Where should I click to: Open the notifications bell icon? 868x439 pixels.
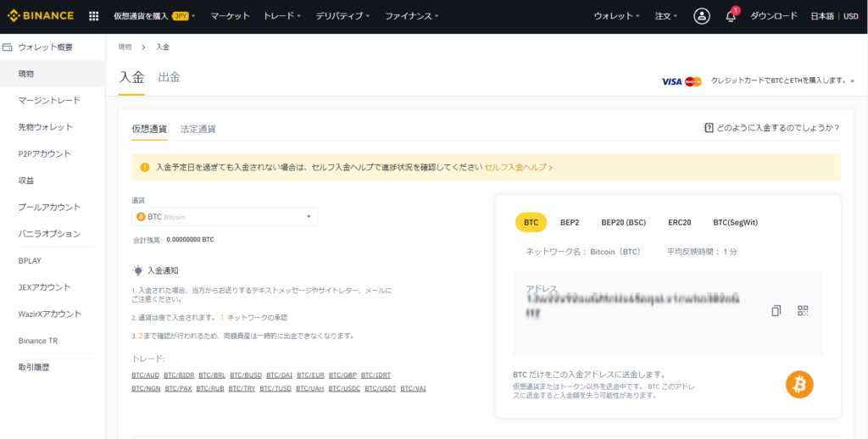[731, 16]
